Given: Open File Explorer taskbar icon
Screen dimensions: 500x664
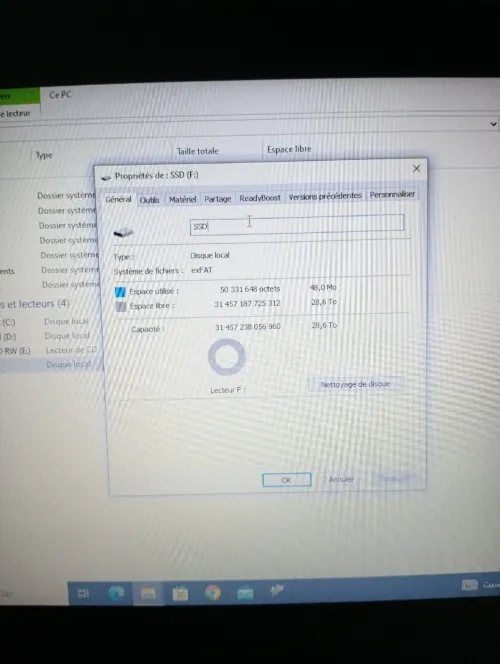Looking at the screenshot, I should pyautogui.click(x=148, y=594).
